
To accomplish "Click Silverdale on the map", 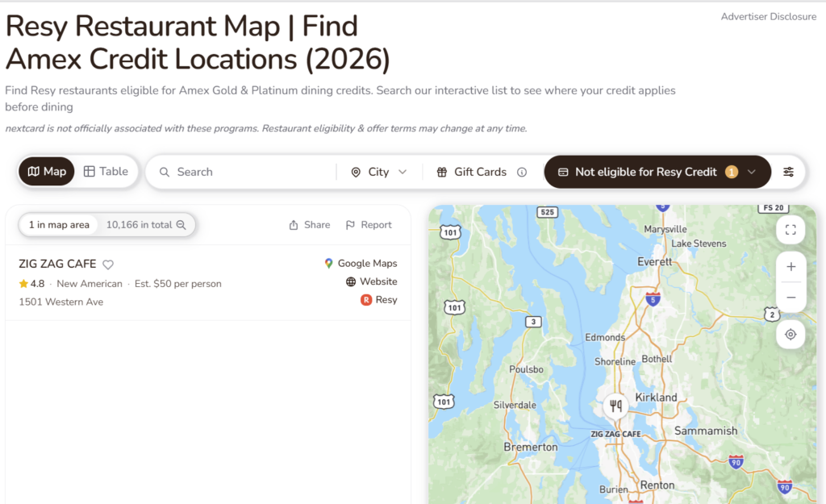I will tap(515, 405).
